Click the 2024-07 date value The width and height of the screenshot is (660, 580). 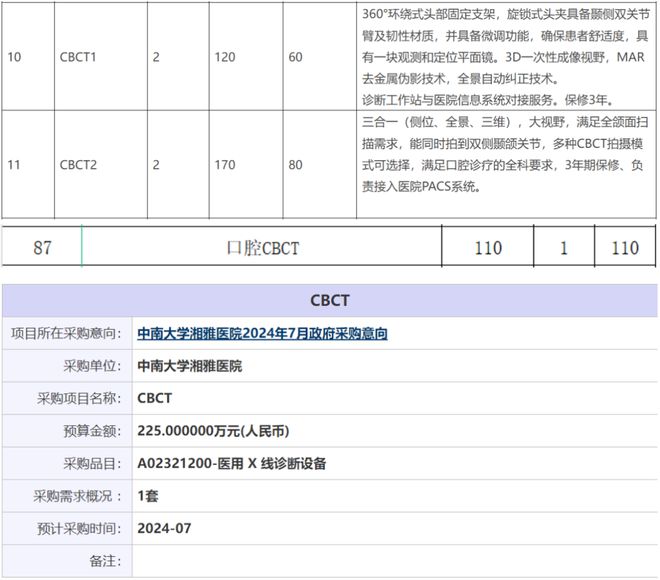[164, 528]
